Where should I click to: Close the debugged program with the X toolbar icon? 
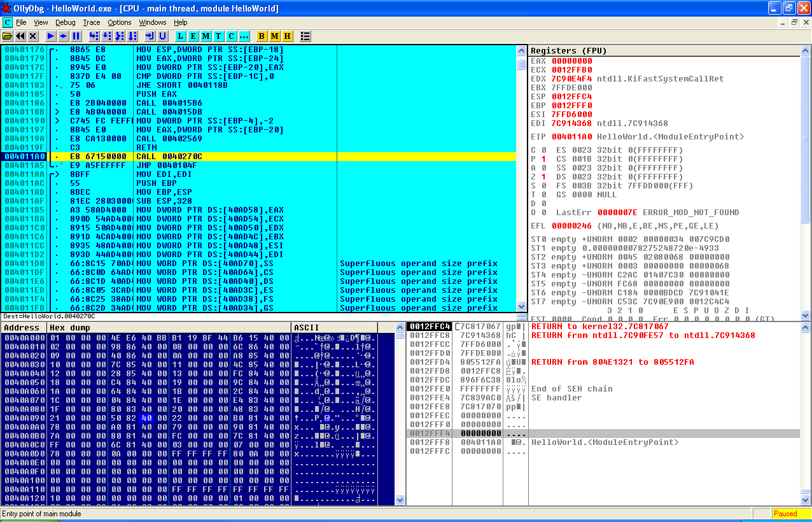(x=33, y=36)
